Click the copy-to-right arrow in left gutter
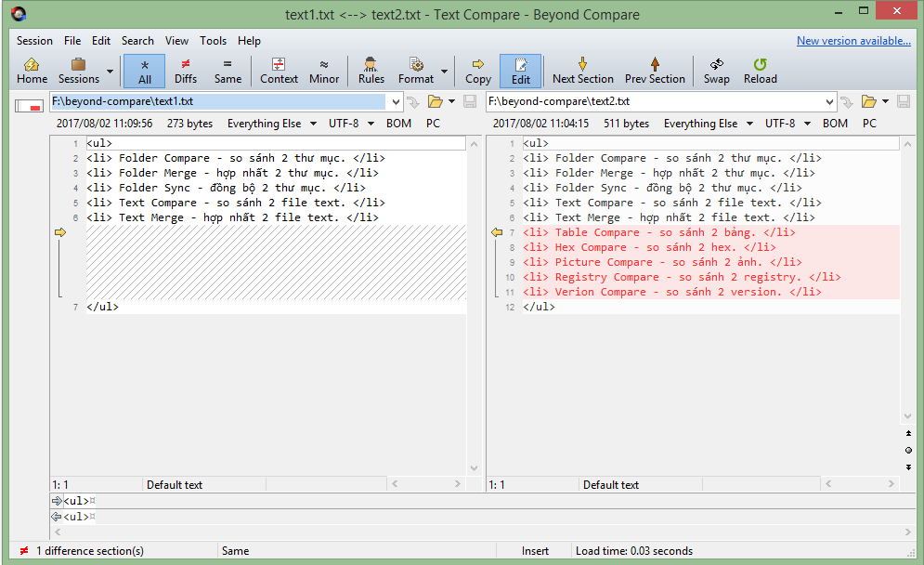This screenshot has height=565, width=924. [60, 232]
